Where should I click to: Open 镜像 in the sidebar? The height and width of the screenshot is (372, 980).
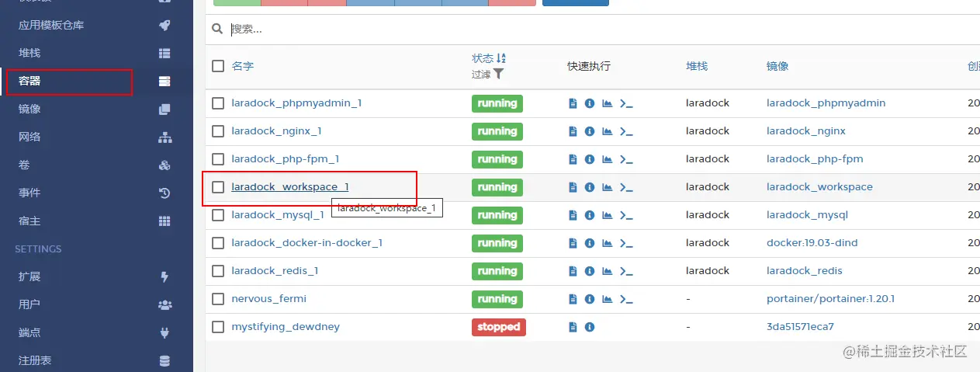[x=29, y=109]
